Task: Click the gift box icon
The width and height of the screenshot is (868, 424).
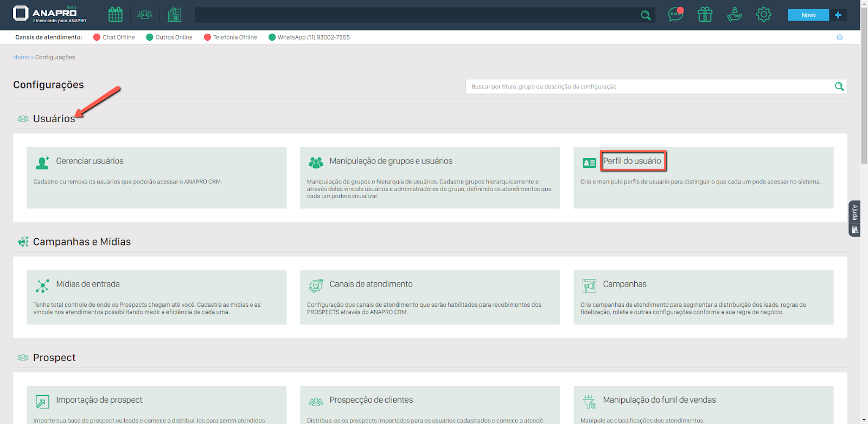Action: point(705,15)
